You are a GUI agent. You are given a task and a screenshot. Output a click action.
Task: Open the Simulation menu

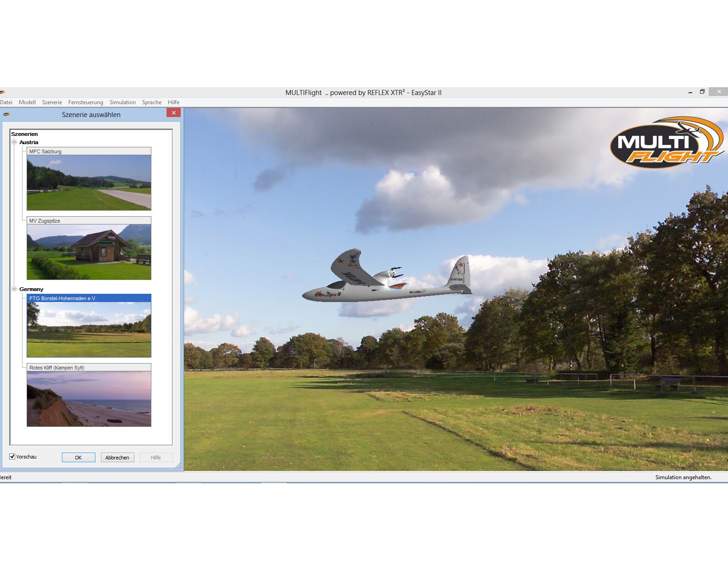click(122, 102)
